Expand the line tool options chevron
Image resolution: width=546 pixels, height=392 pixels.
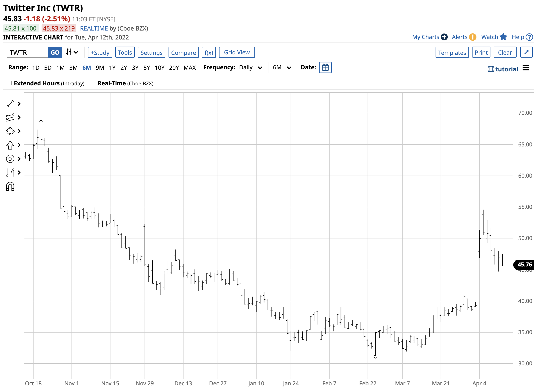click(x=19, y=104)
